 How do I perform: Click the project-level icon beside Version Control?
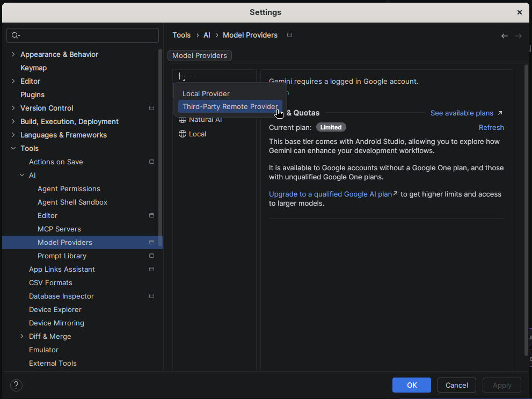tap(152, 108)
